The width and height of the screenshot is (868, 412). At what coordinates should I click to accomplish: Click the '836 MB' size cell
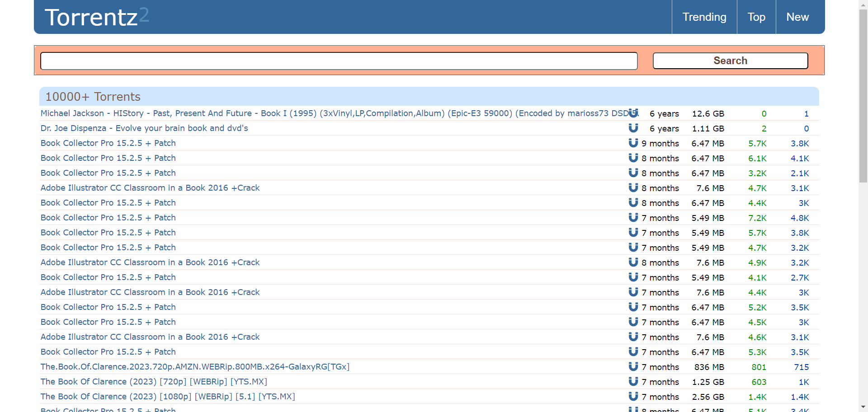coord(709,367)
